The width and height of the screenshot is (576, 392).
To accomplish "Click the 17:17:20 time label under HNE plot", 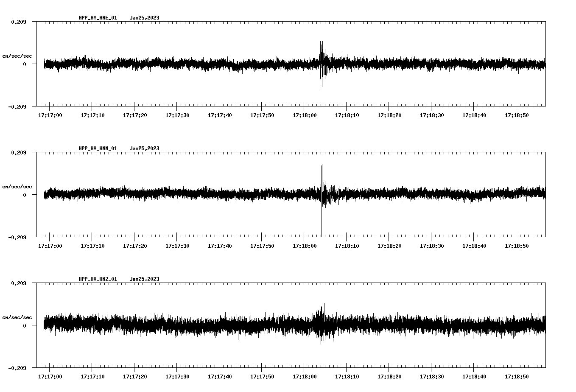I will coord(135,115).
